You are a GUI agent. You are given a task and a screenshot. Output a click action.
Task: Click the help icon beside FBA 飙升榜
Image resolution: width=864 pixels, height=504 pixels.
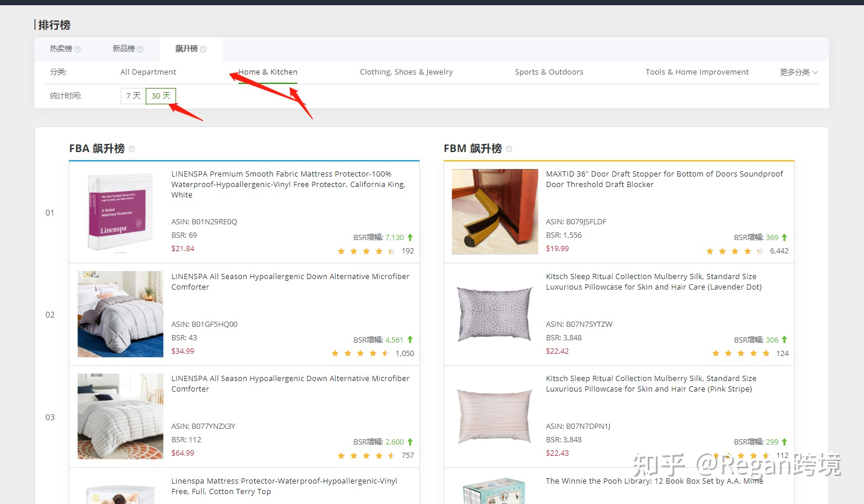tap(132, 149)
